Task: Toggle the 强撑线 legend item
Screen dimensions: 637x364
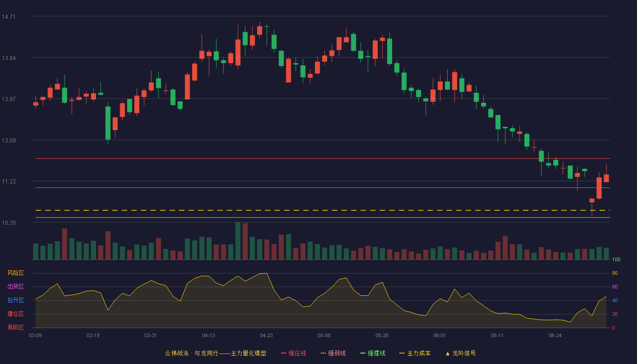Action: coord(373,353)
